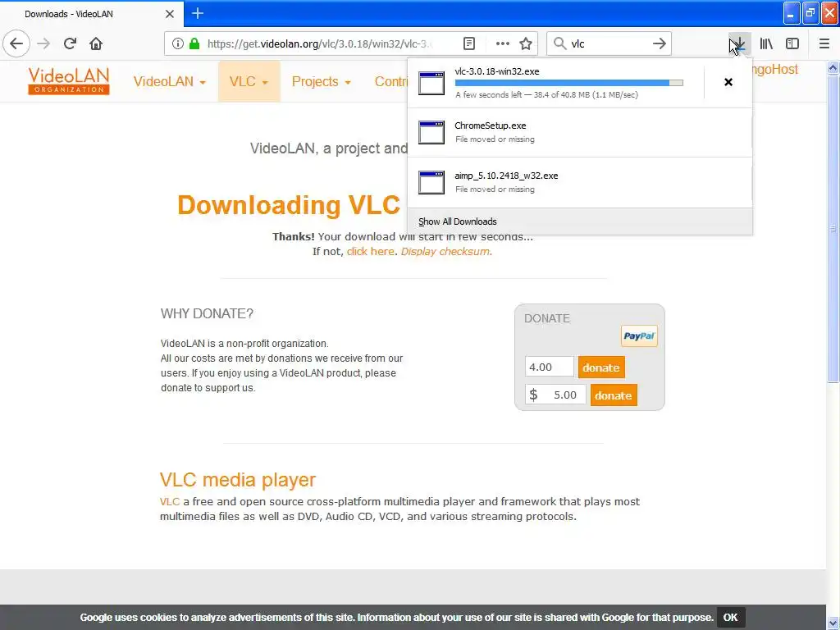Open the Display checksum link
Viewport: 840px width, 630px height.
pos(445,251)
